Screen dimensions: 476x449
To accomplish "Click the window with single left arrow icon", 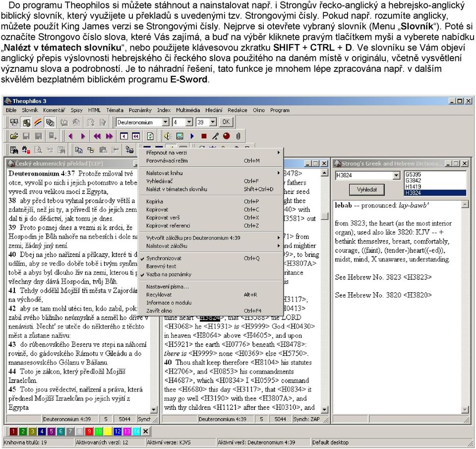I will point(123,136).
